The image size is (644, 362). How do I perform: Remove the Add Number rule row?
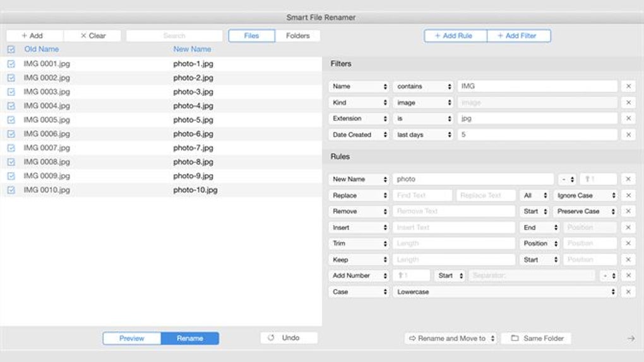[628, 276]
